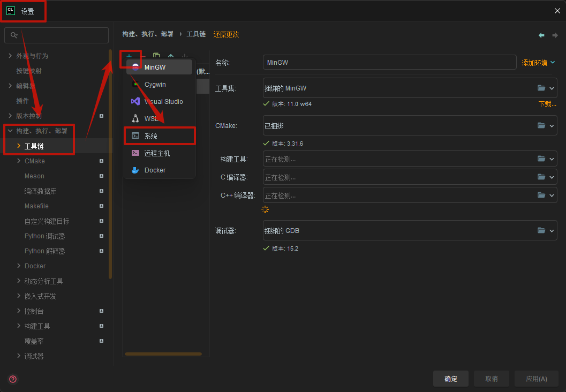Expand the 版本控制 section
The width and height of the screenshot is (566, 392).
pyautogui.click(x=10, y=116)
